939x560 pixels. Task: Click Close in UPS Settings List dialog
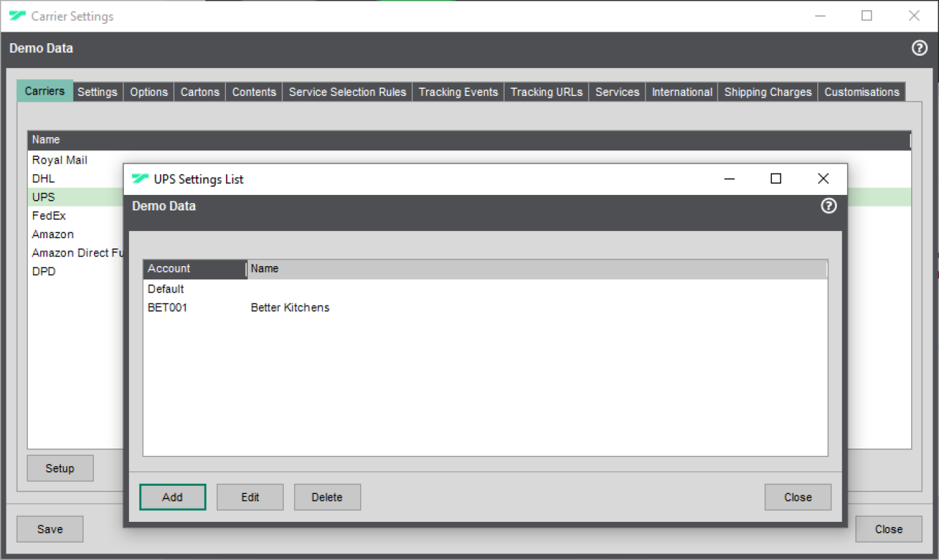pos(798,497)
